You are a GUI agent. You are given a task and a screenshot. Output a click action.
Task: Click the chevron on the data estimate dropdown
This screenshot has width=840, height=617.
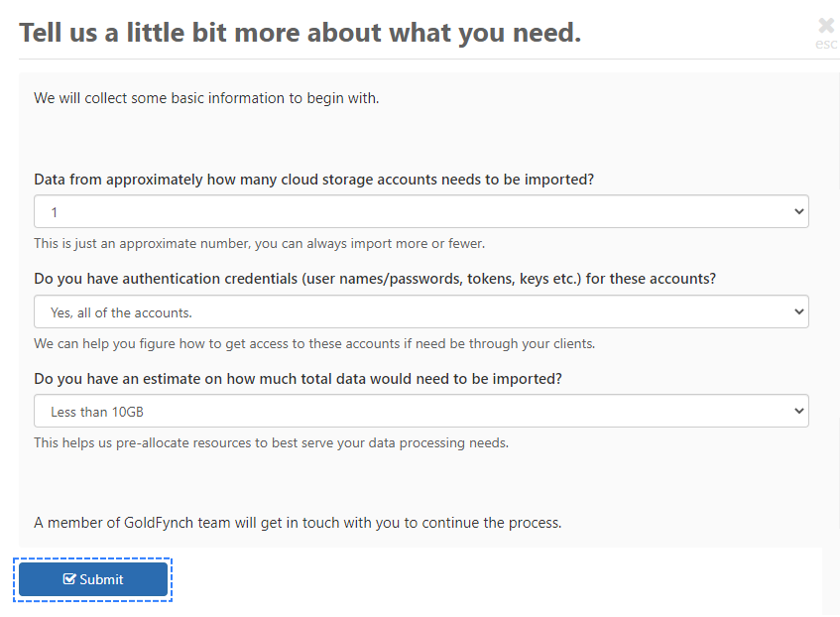click(798, 411)
